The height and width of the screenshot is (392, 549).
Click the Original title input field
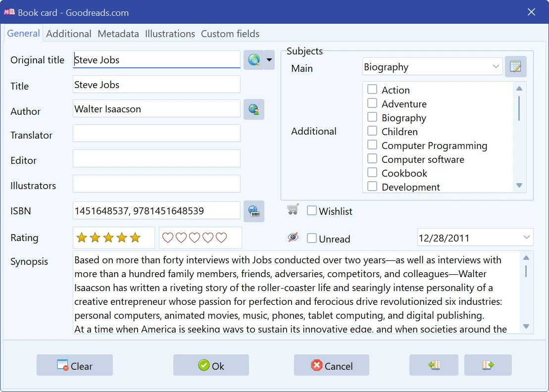[x=156, y=59]
